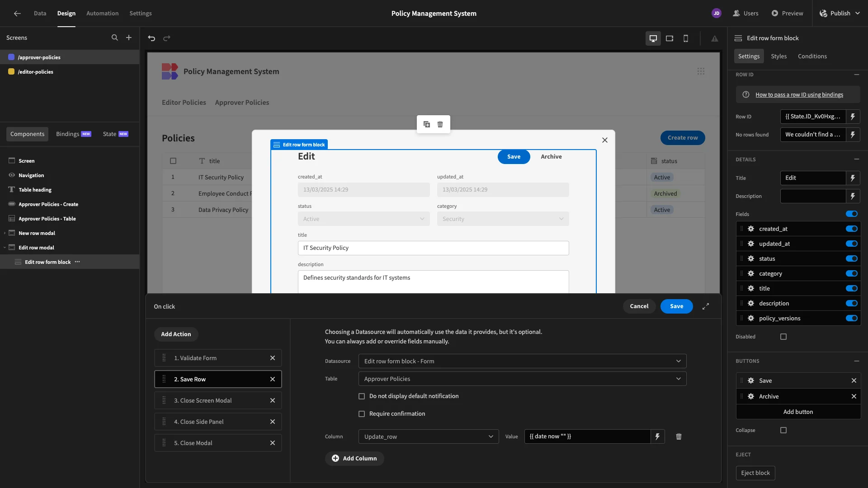Undo the last change
This screenshot has width=868, height=488.
click(x=151, y=38)
